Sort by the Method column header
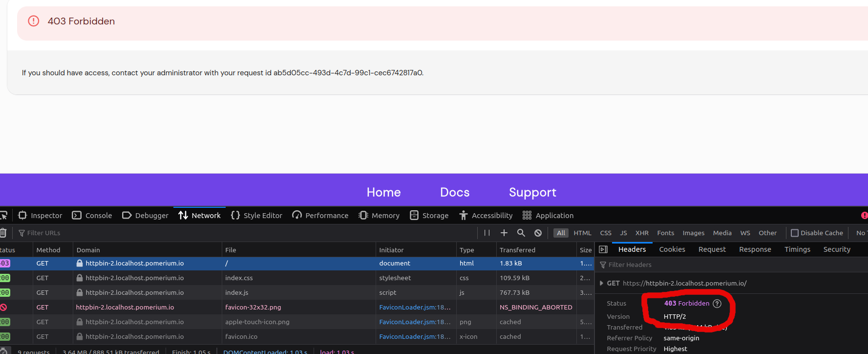Viewport: 868px width, 354px height. [x=53, y=250]
